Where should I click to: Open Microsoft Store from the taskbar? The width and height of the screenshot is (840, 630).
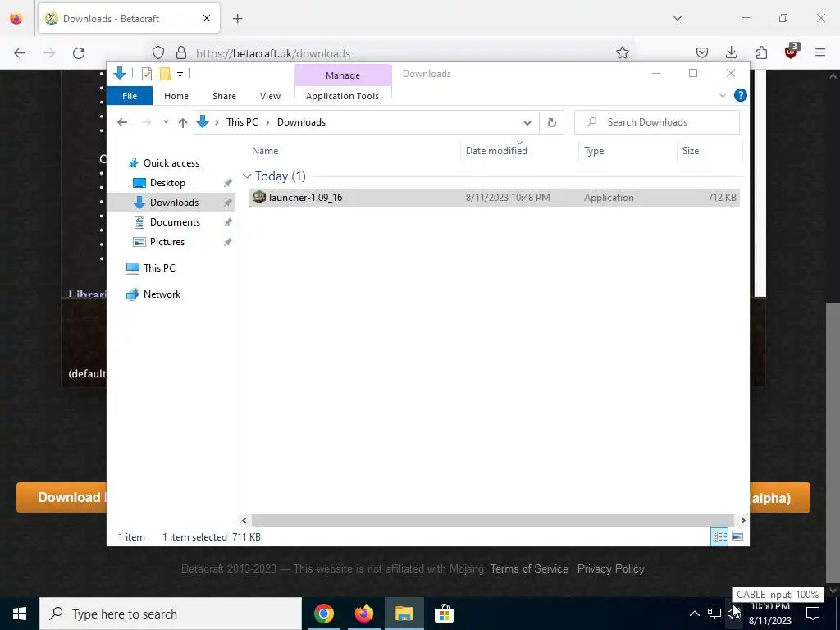[x=444, y=614]
